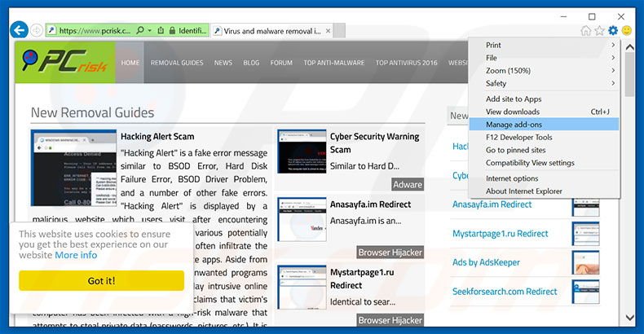Click Mystartpage1.ru article thumbnail

click(302, 288)
